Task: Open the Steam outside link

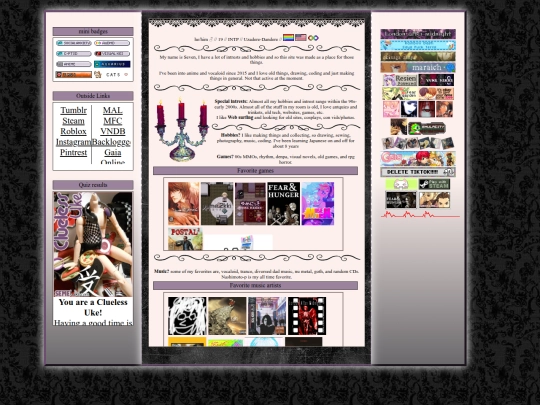Action: tap(73, 121)
